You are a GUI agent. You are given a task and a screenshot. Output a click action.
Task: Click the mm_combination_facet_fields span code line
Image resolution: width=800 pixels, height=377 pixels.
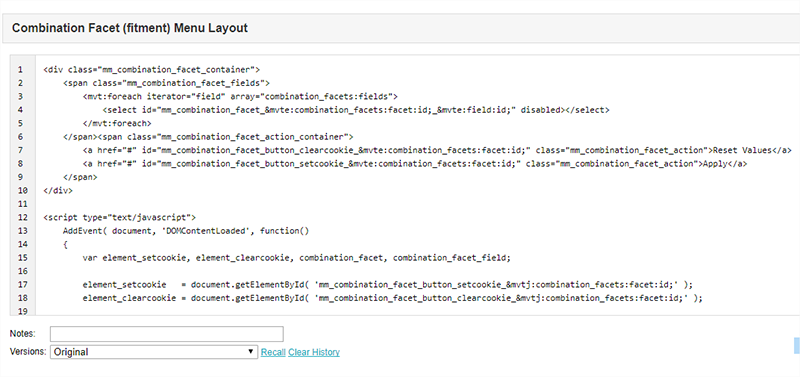coord(166,83)
